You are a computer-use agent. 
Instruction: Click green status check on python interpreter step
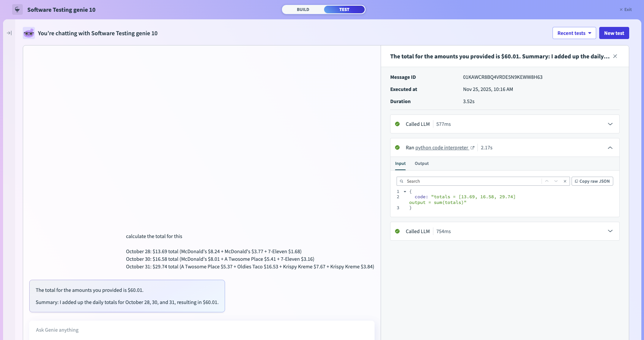click(397, 147)
